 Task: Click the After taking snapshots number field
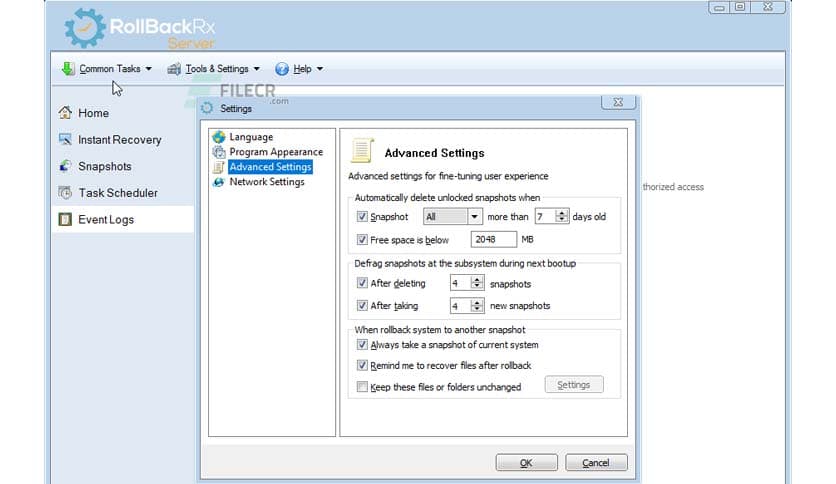[x=461, y=305]
